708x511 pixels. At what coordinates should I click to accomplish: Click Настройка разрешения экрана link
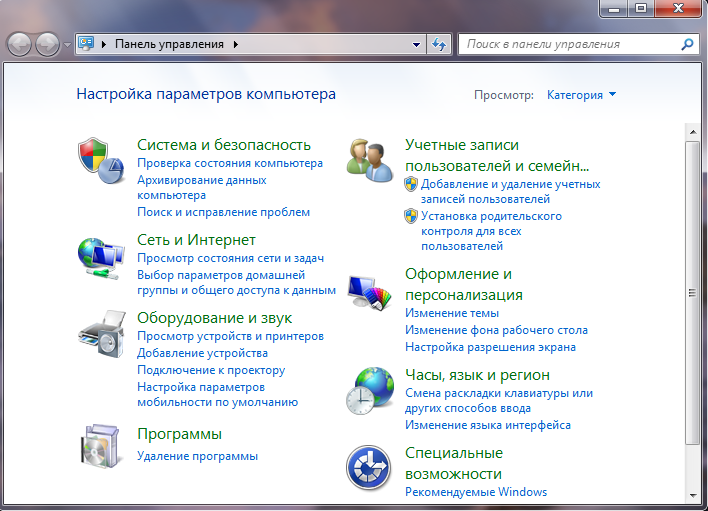click(490, 347)
